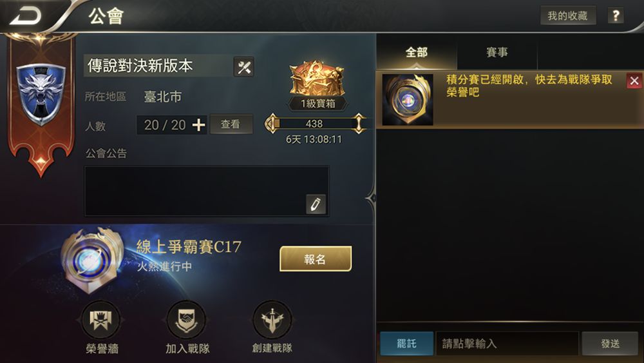Switch to the 全部 tab
Image resolution: width=644 pixels, height=363 pixels.
[417, 53]
